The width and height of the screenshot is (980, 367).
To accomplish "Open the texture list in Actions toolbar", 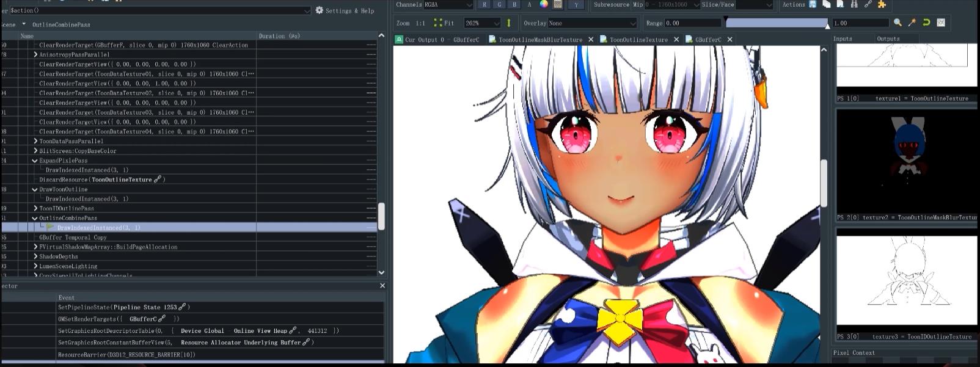I will pyautogui.click(x=827, y=4).
